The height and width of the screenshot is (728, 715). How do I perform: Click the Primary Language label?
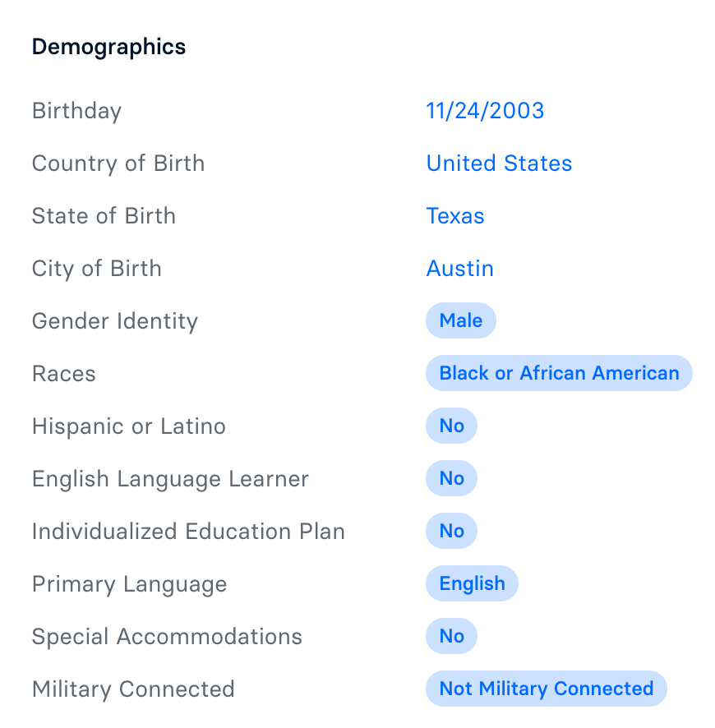click(x=129, y=584)
